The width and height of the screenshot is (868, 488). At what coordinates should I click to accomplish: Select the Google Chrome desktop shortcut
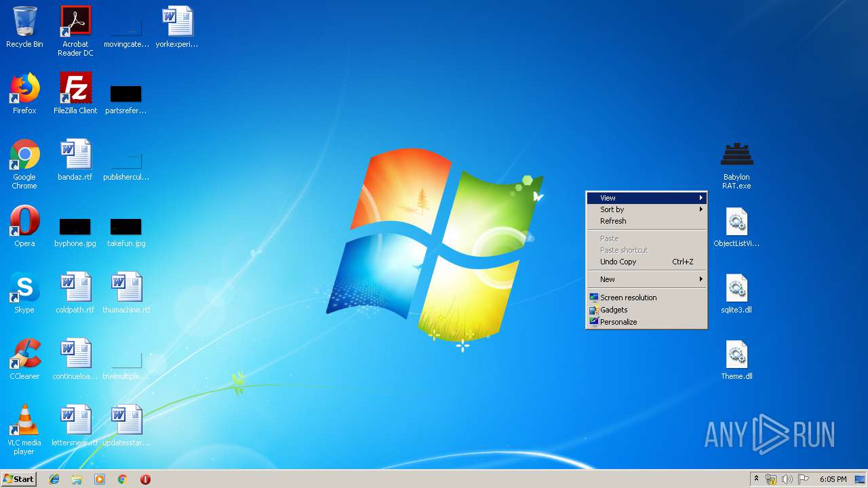tap(24, 164)
